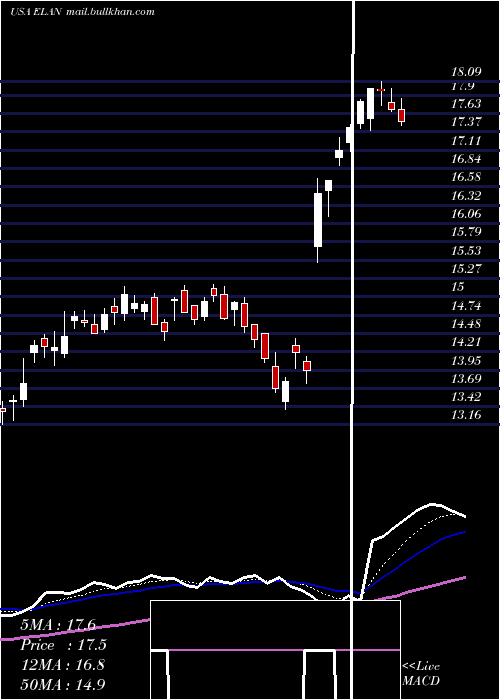Click the 16.06 price axis label
The height and width of the screenshot is (700, 500).
point(466,214)
